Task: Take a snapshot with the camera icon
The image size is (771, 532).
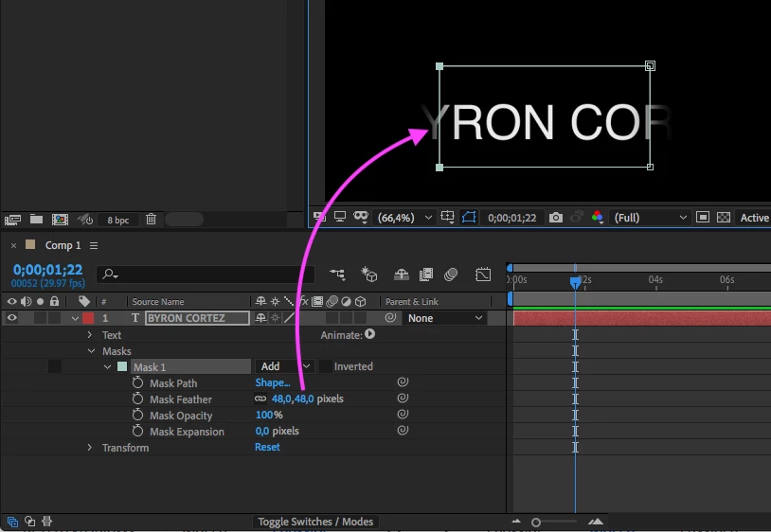Action: click(556, 217)
